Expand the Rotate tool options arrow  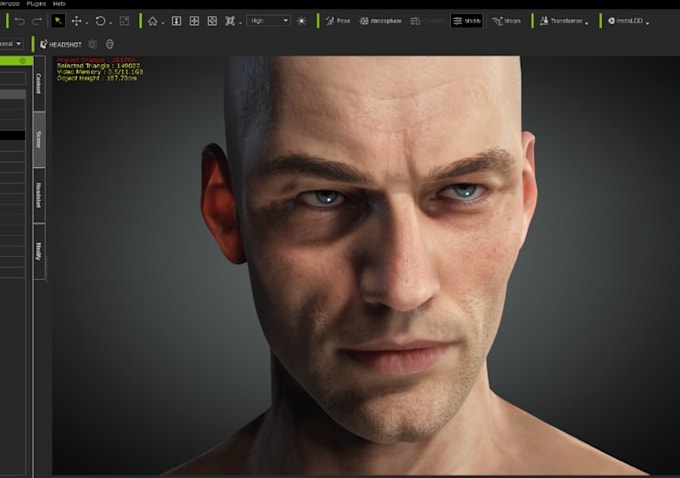click(111, 23)
